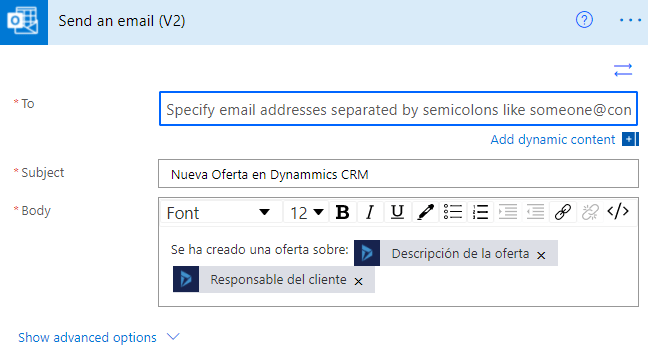Click the Subject input field
The width and height of the screenshot is (648, 360).
pyautogui.click(x=398, y=174)
